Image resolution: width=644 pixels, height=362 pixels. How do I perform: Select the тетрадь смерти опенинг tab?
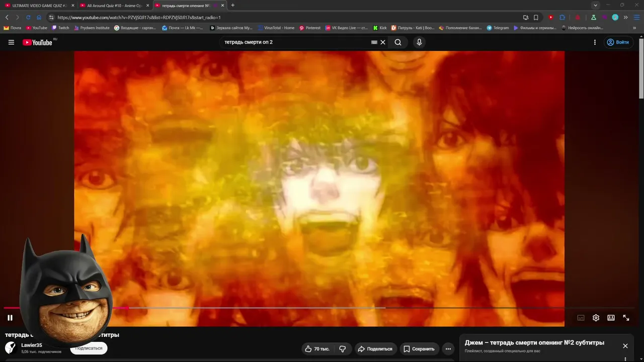tap(186, 6)
